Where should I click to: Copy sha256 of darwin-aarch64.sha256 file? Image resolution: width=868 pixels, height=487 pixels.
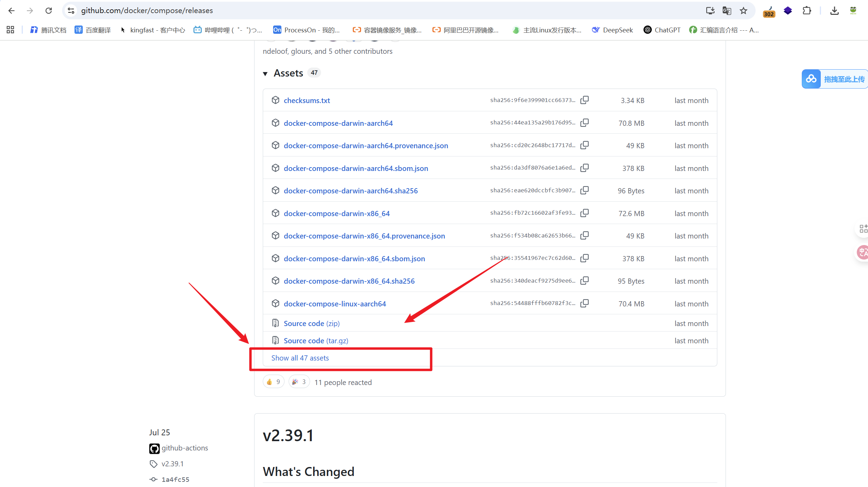click(x=585, y=191)
